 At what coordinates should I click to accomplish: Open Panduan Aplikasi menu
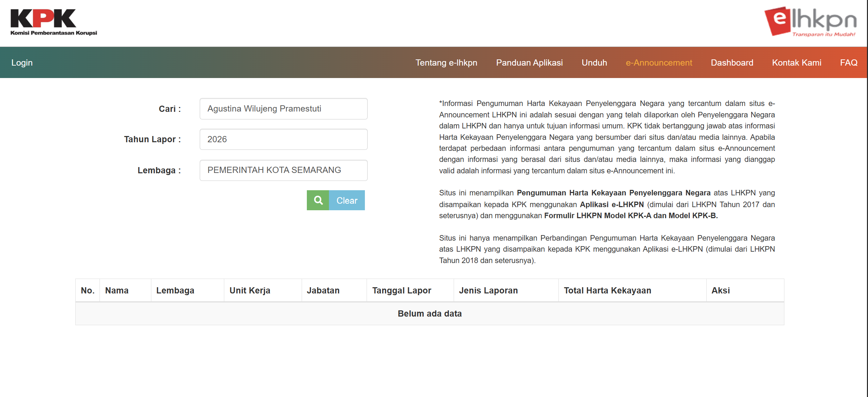[529, 62]
